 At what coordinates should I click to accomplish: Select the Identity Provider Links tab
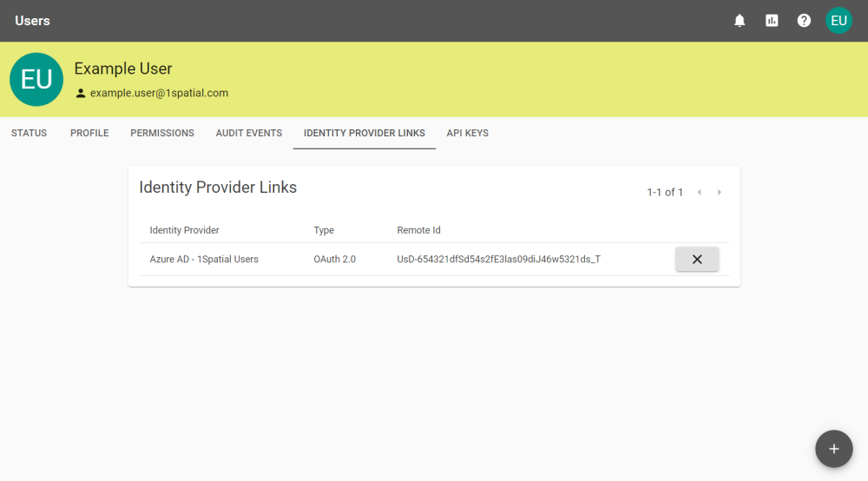(365, 134)
